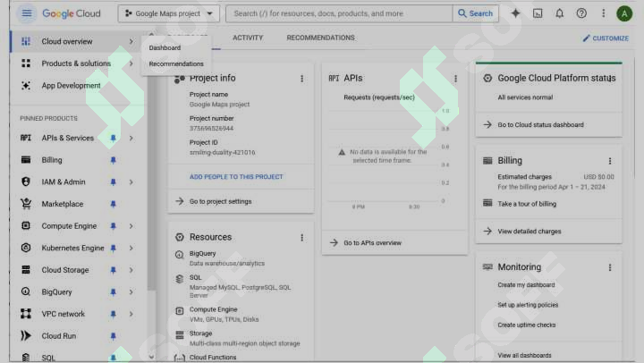Click ADD PEOPLE TO THIS PROJECT

click(236, 176)
